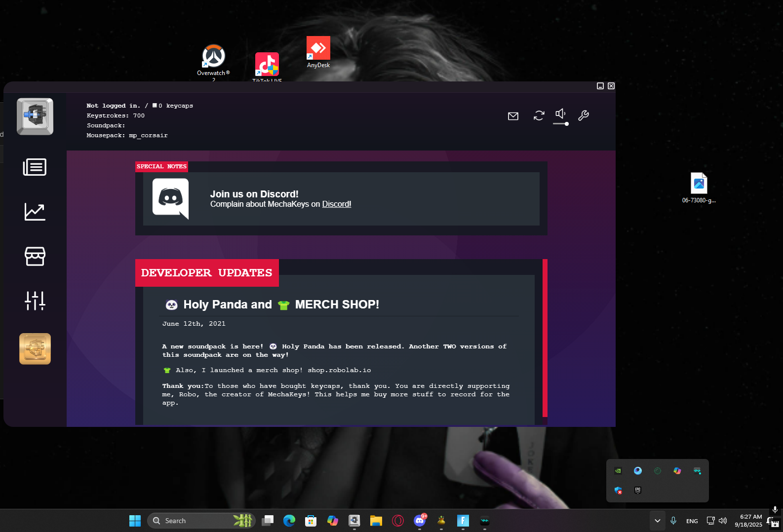The image size is (783, 532).
Task: Click the 'DEVELOPER UPDATES' banner
Action: (x=207, y=273)
